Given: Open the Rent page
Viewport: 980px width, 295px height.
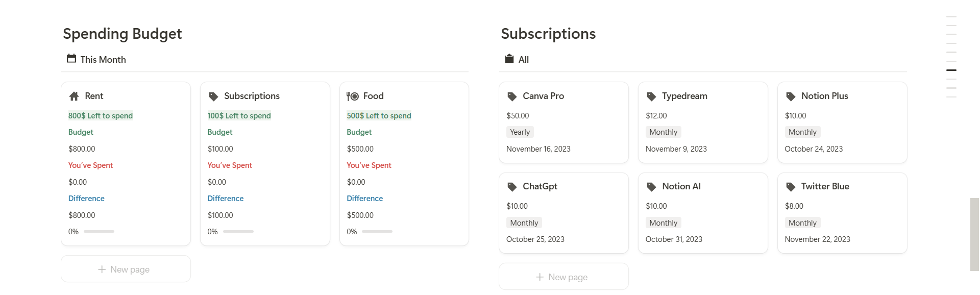Looking at the screenshot, I should pos(94,96).
